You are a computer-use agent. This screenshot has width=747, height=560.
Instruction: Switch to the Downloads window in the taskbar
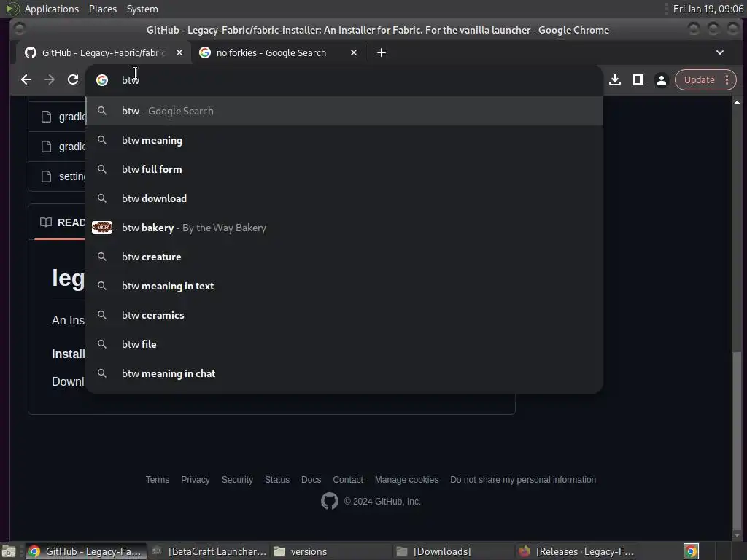[454, 551]
